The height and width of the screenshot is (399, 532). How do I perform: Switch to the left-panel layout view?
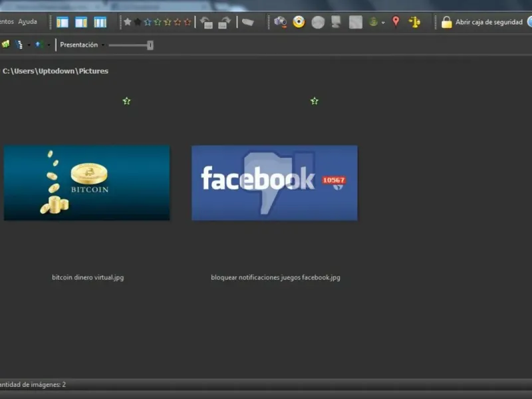[x=63, y=23]
